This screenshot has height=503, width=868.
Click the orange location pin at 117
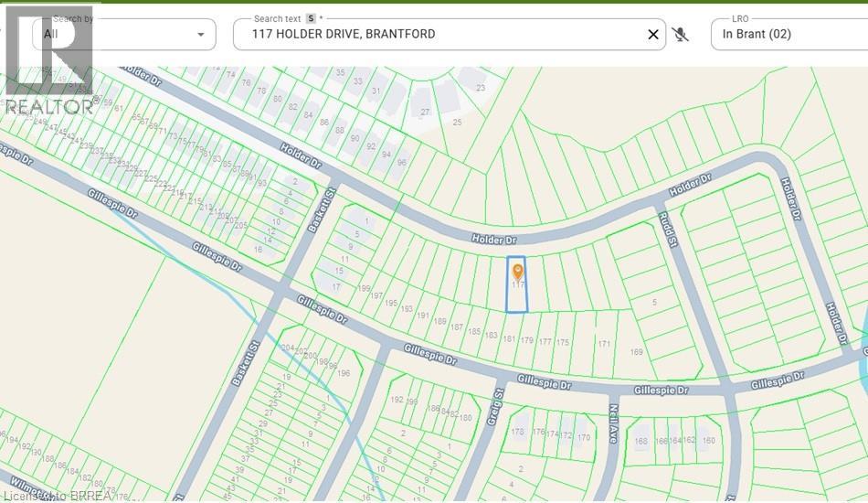[x=517, y=272]
